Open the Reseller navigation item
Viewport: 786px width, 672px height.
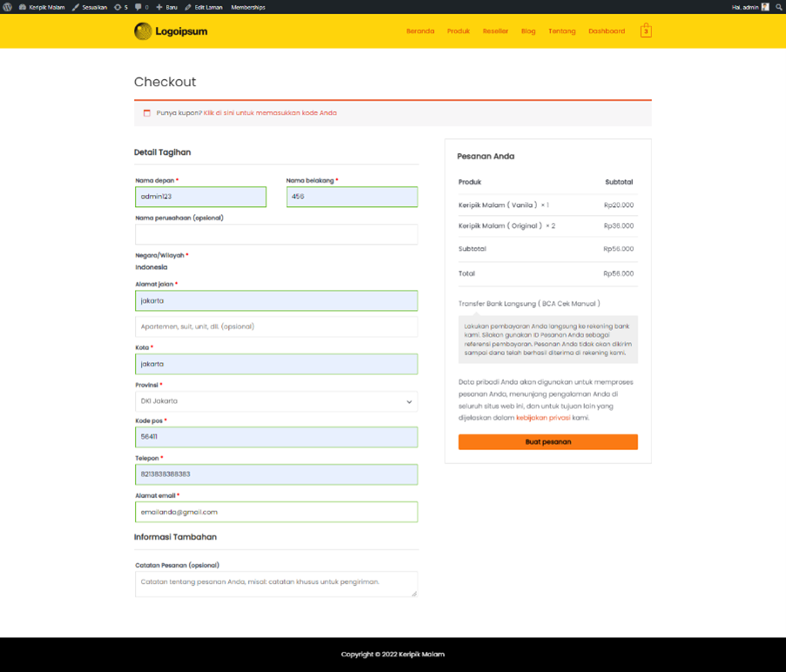495,31
